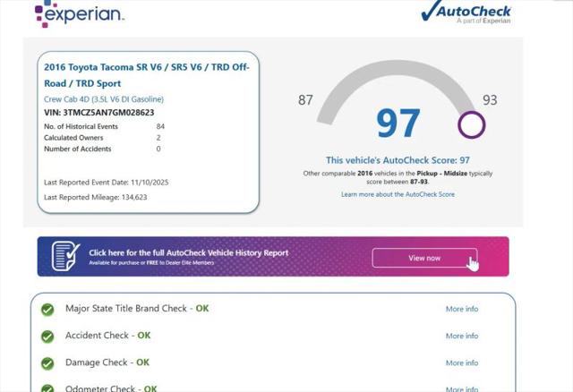
Task: Click the report document icon in banner
Action: (65, 256)
